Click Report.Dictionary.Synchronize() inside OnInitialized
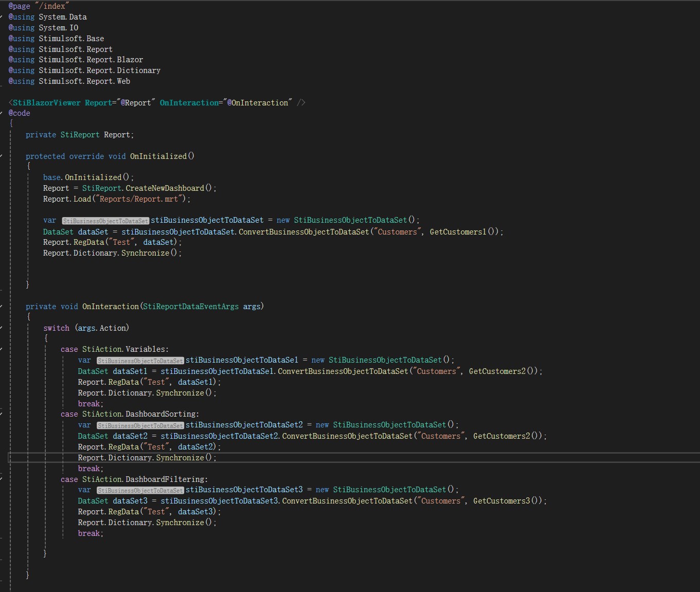Image resolution: width=700 pixels, height=592 pixels. pyautogui.click(x=113, y=253)
